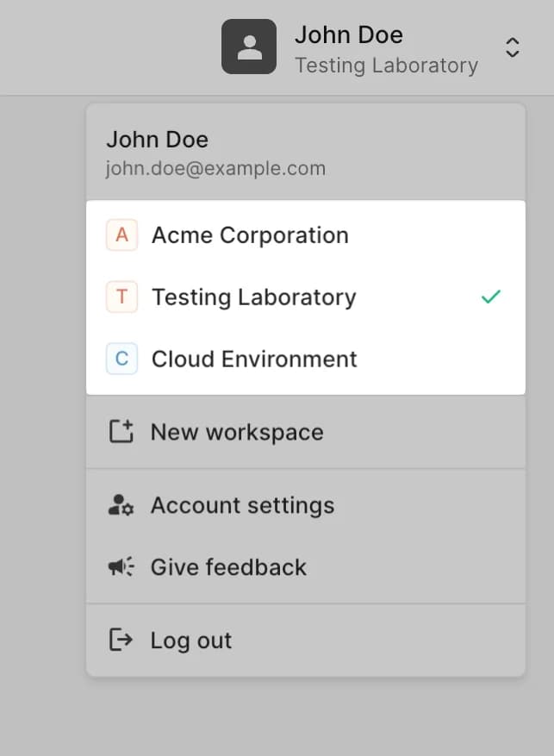Click the user avatar icon in header

[249, 47]
